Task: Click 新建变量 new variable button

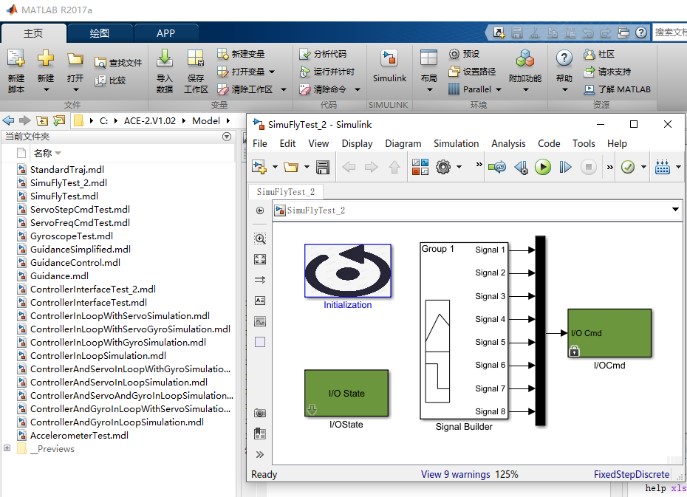Action: click(x=241, y=54)
